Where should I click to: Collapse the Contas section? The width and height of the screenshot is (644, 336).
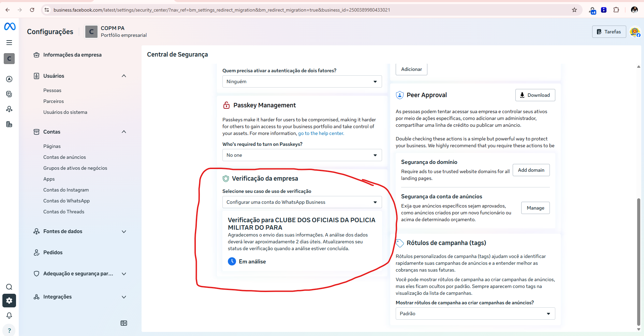(124, 132)
